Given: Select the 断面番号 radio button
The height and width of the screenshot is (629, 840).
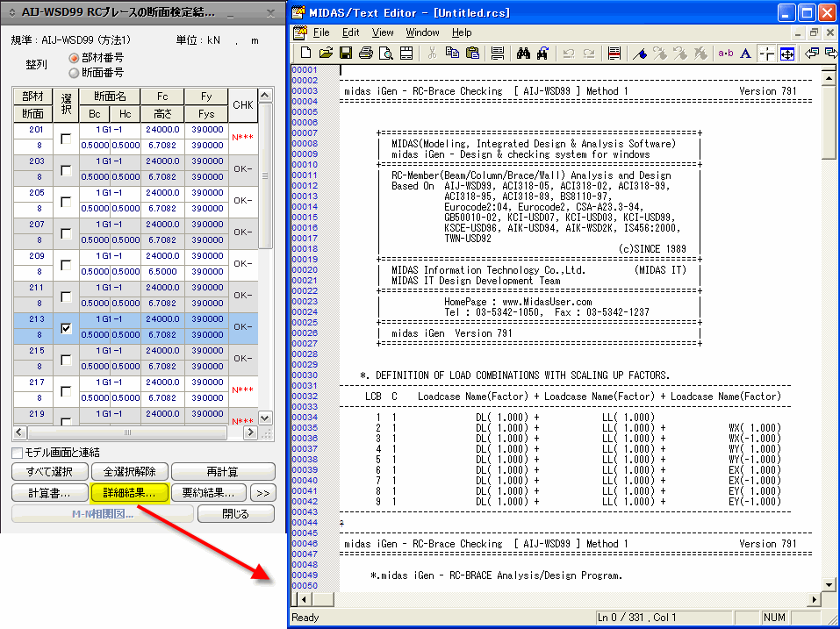Looking at the screenshot, I should coord(74,73).
